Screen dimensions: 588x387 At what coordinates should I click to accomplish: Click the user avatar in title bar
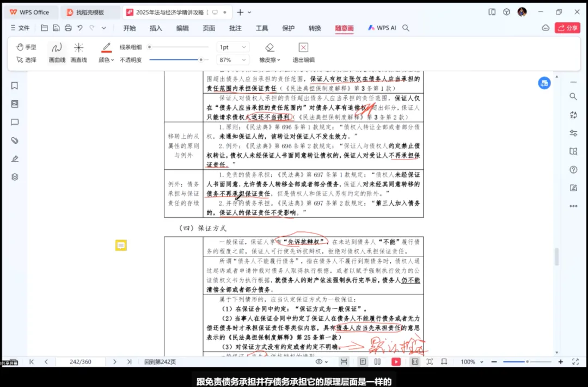pyautogui.click(x=522, y=12)
